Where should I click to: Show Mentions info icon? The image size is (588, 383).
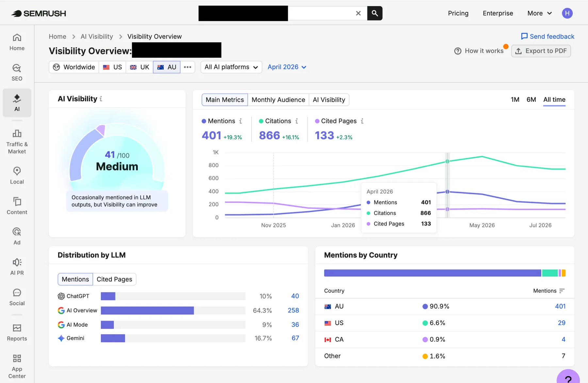point(241,121)
